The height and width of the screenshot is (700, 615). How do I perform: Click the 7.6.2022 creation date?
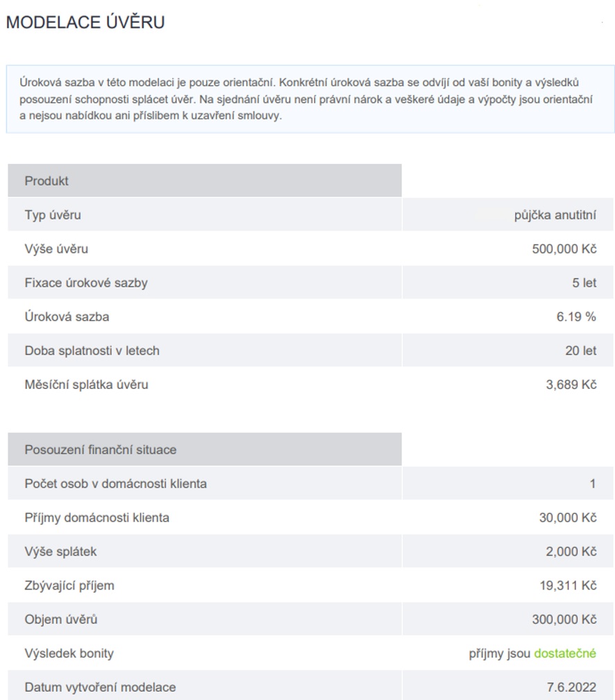[x=572, y=687]
